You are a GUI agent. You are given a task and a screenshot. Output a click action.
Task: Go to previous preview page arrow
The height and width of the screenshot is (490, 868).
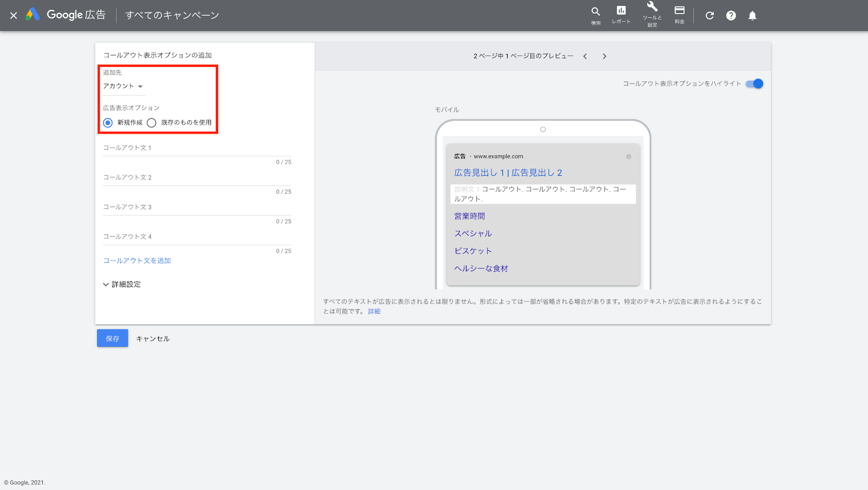tap(585, 56)
